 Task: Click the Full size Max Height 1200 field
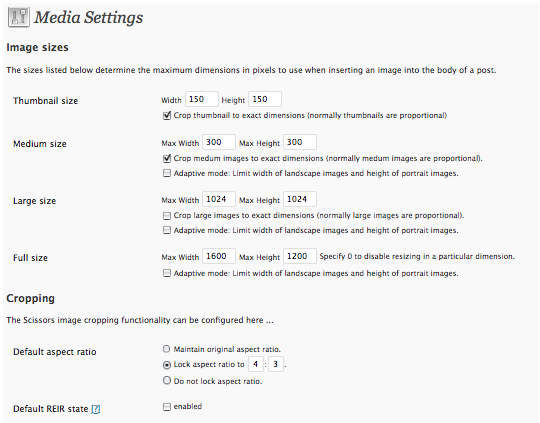300,256
